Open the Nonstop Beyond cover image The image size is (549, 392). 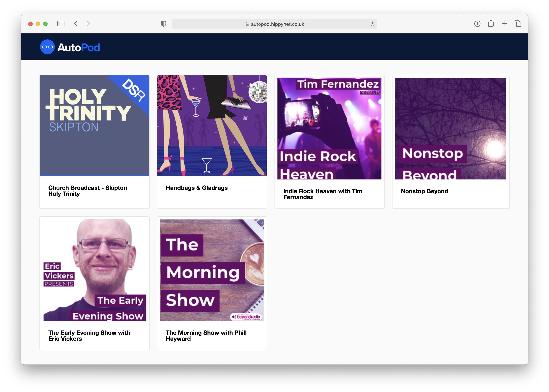coord(450,128)
